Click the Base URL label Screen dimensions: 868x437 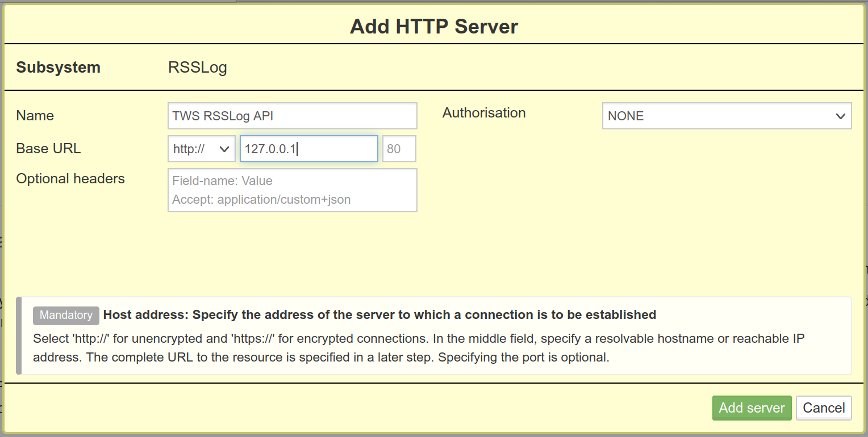(48, 148)
